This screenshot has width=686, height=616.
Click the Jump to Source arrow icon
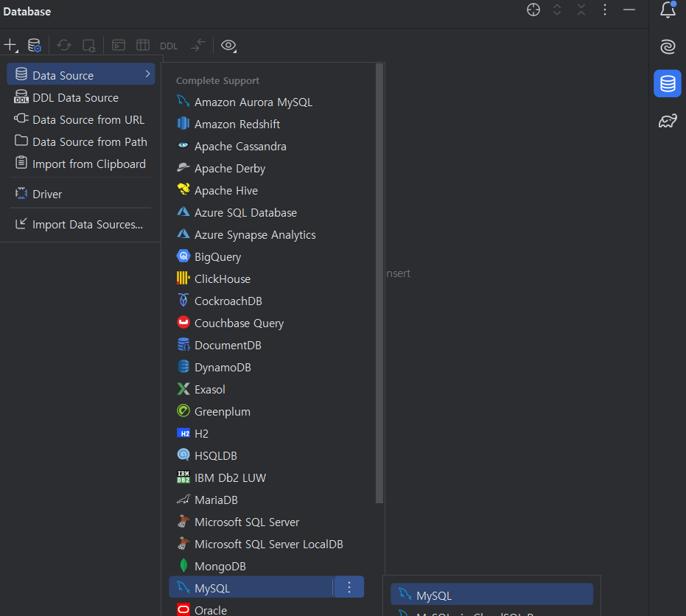[x=197, y=45]
